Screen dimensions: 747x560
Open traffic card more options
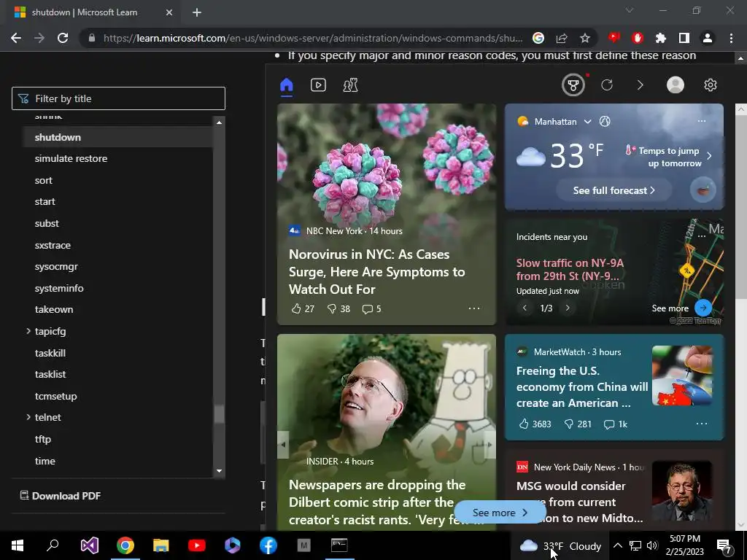coord(701,236)
